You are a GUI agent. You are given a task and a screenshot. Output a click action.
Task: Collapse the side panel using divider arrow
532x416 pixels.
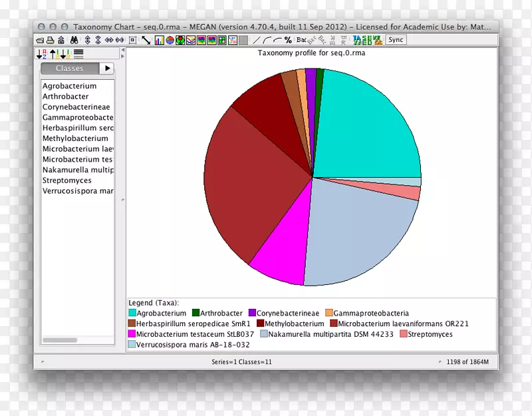coord(121,50)
